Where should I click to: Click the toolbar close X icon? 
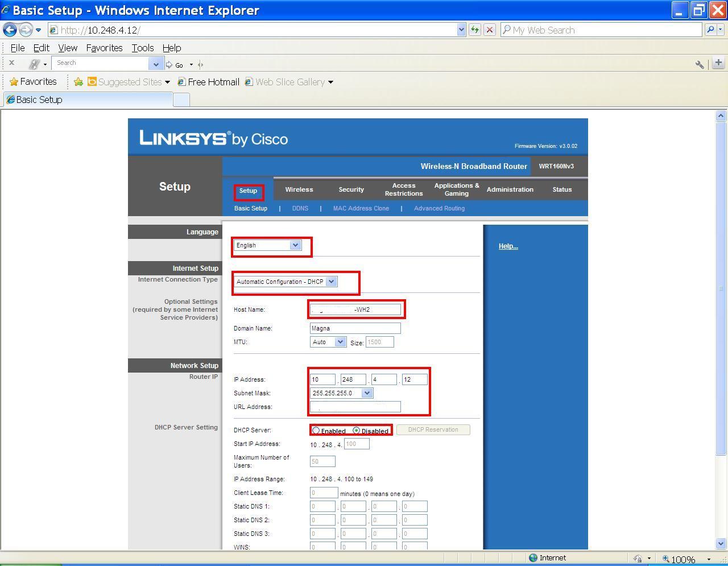coord(11,63)
